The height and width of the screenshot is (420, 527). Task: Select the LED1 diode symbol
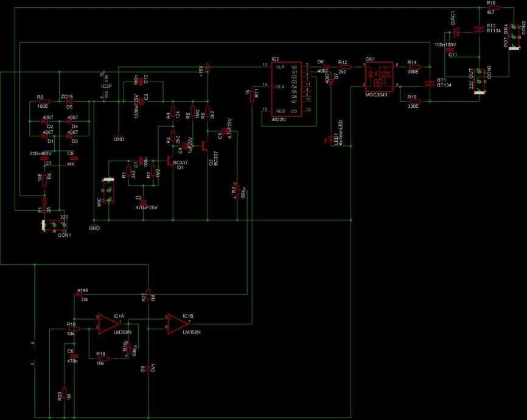(331, 139)
